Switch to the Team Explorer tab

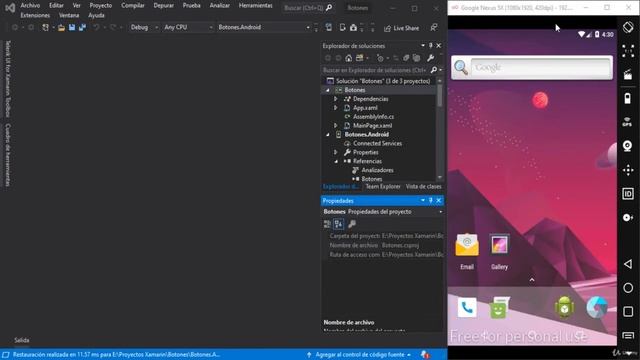point(383,187)
